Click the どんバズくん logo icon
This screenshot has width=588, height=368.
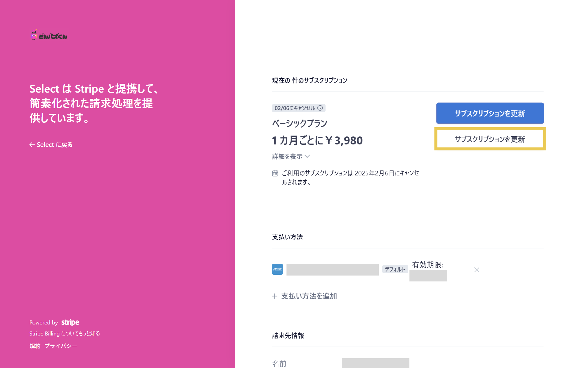click(34, 35)
